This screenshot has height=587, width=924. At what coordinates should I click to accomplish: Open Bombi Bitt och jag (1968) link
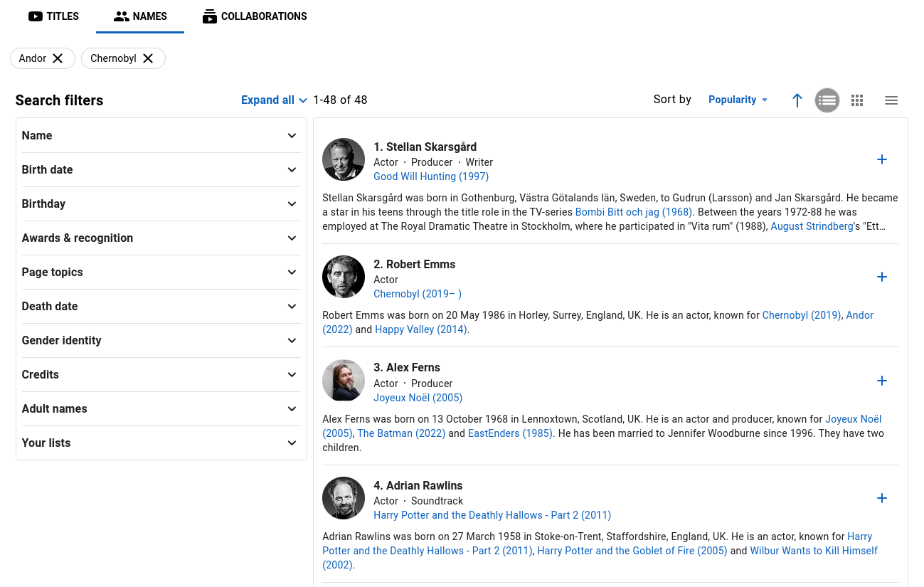[634, 212]
